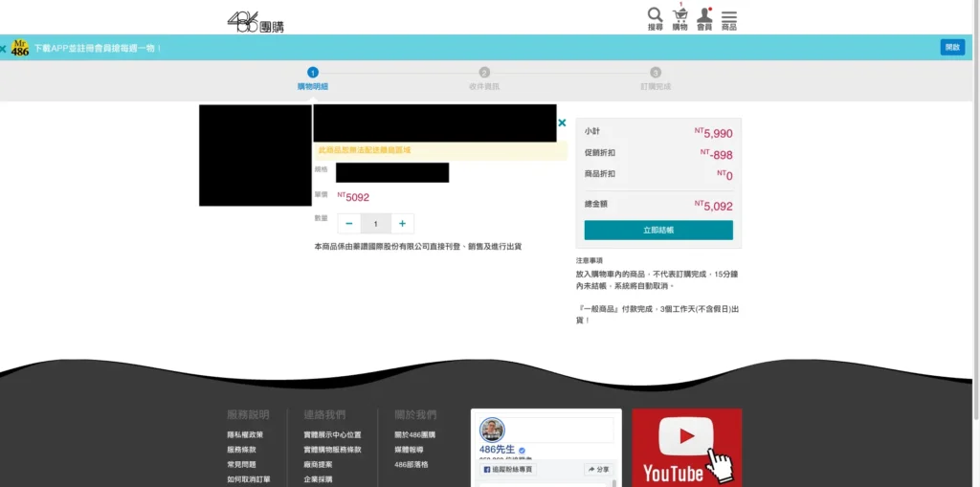Open the 如何取消訂單 footer link
This screenshot has height=487, width=980.
[249, 479]
